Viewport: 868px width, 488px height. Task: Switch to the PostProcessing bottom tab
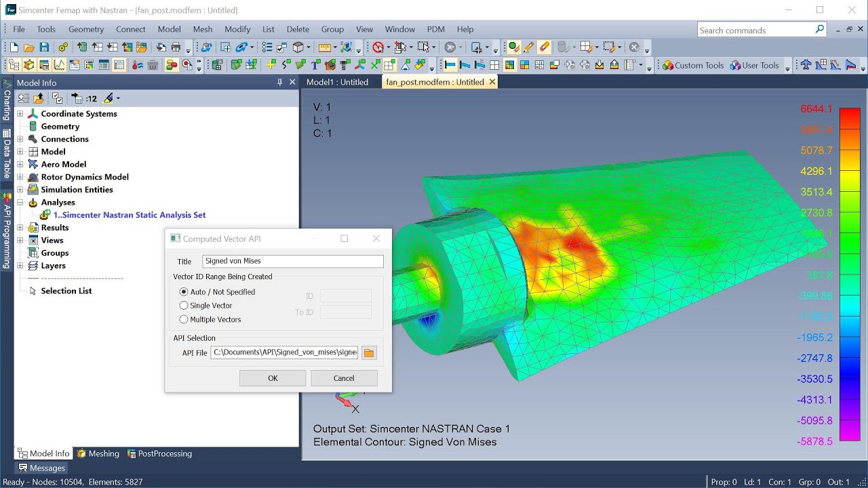159,453
